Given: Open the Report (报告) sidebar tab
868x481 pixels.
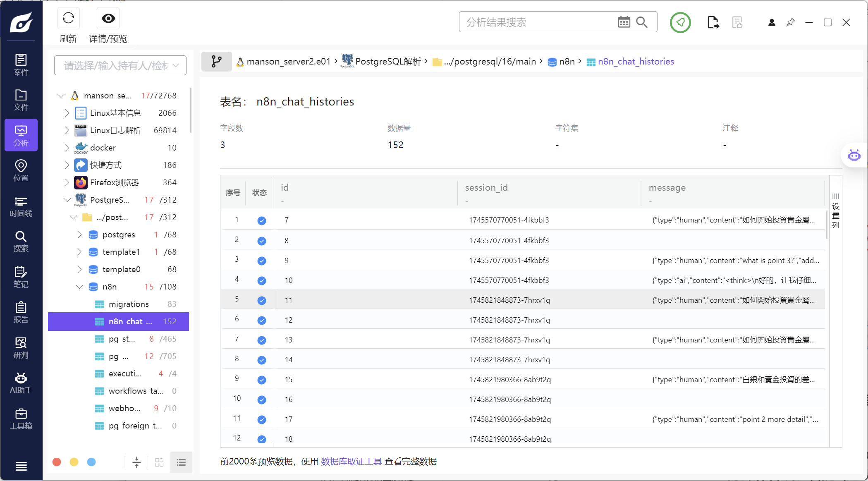Looking at the screenshot, I should pos(21,312).
